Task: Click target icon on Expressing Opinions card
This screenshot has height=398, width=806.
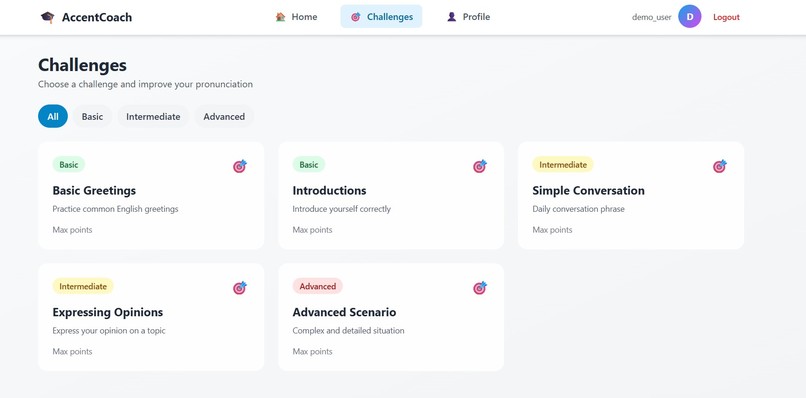Action: point(240,288)
